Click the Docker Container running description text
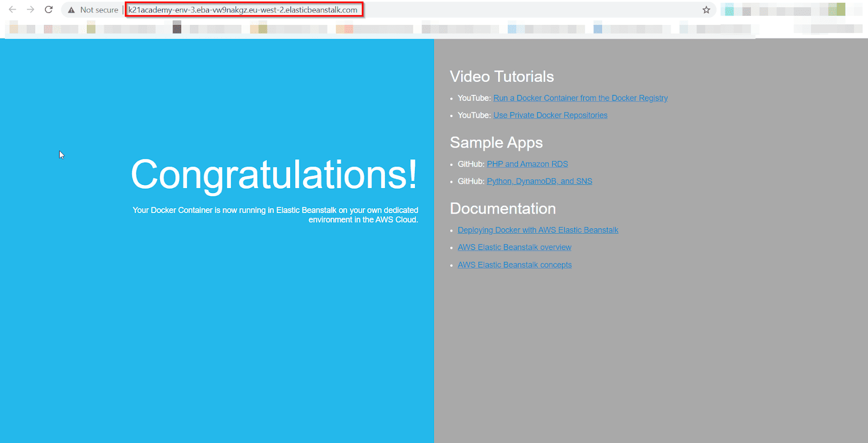The height and width of the screenshot is (443, 868). pyautogui.click(x=276, y=215)
